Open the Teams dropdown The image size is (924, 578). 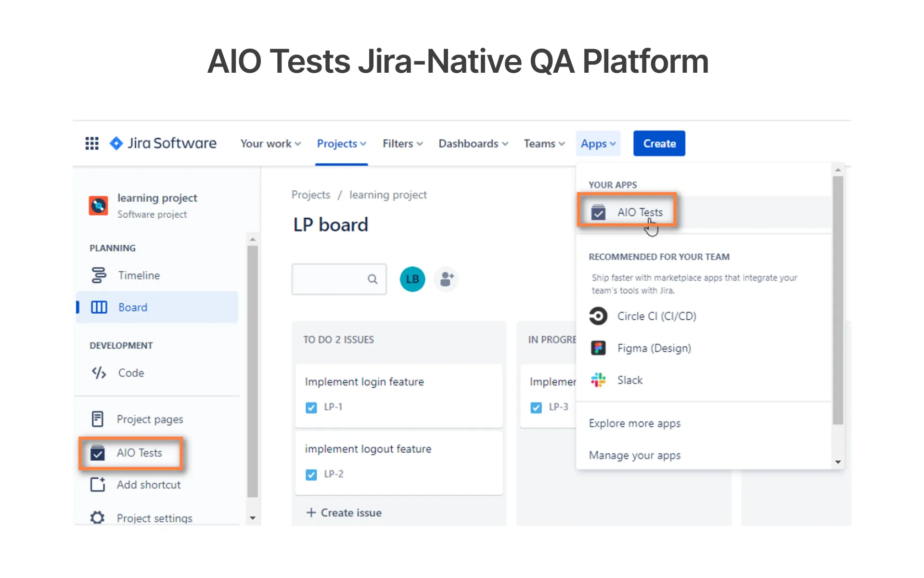[x=544, y=144]
